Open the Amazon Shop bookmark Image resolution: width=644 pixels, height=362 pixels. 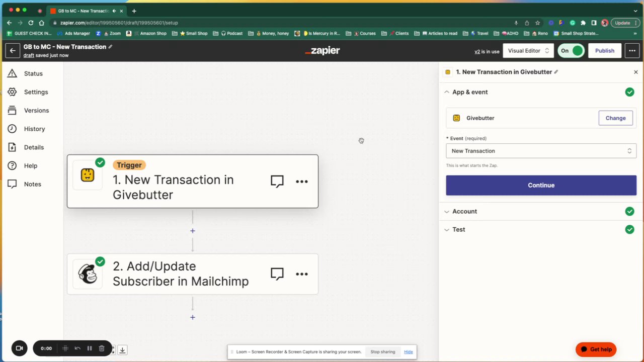(x=146, y=33)
